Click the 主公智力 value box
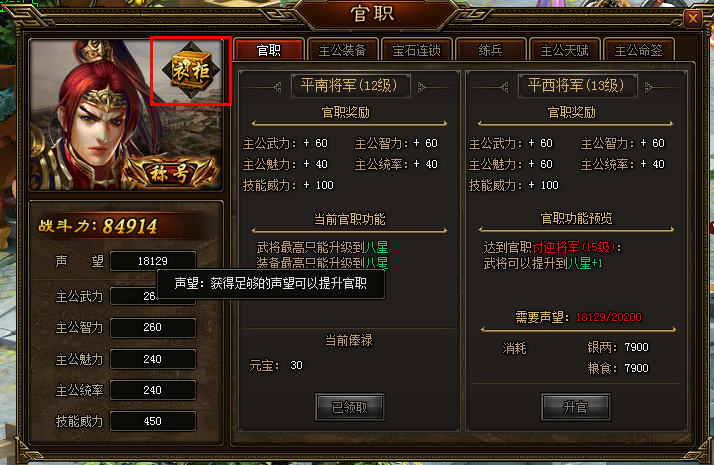 (153, 327)
